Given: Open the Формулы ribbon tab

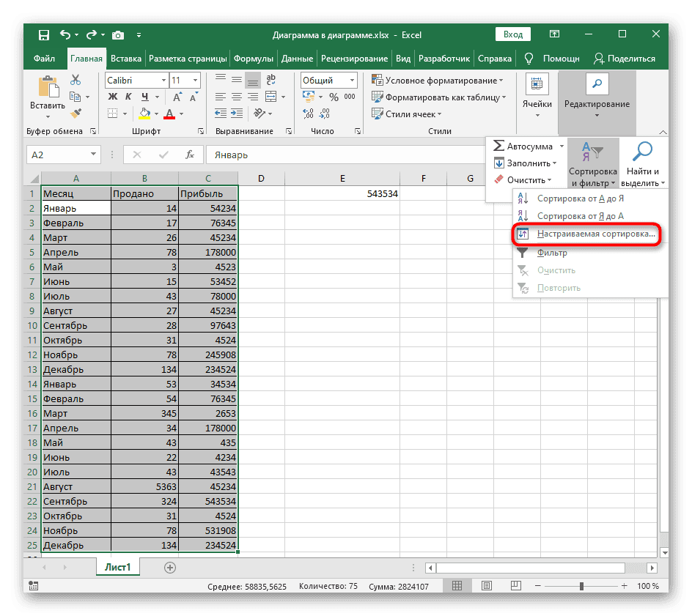Looking at the screenshot, I should tap(254, 59).
